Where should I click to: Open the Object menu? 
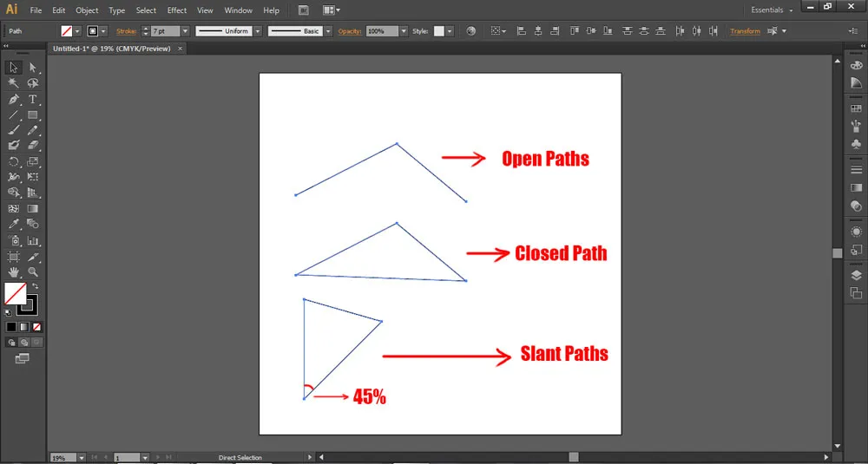coord(87,10)
